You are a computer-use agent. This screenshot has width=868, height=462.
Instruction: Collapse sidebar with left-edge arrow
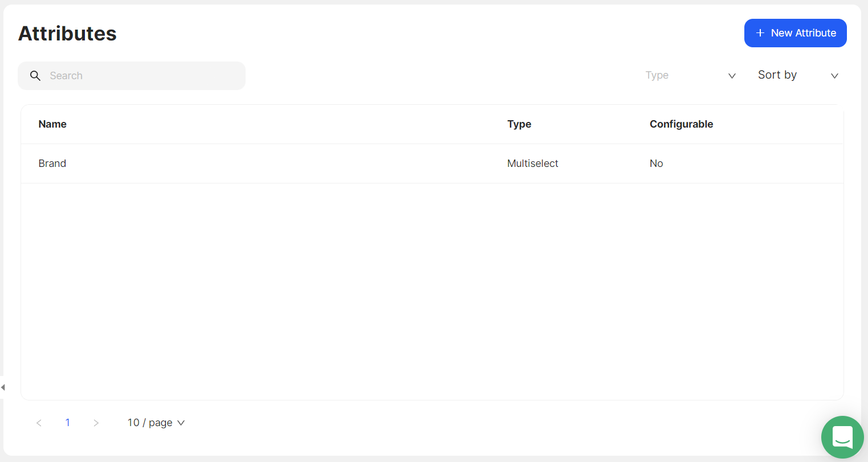pyautogui.click(x=3, y=387)
